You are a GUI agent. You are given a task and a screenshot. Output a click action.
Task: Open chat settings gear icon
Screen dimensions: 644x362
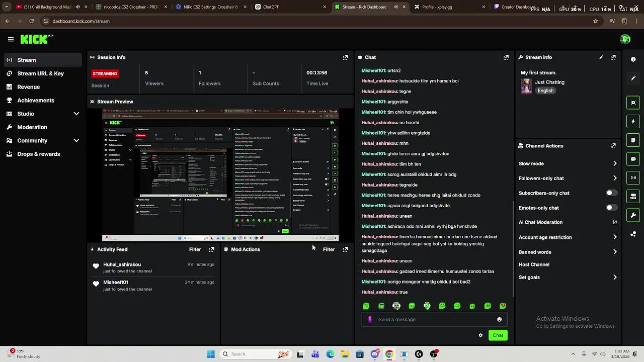(x=480, y=335)
